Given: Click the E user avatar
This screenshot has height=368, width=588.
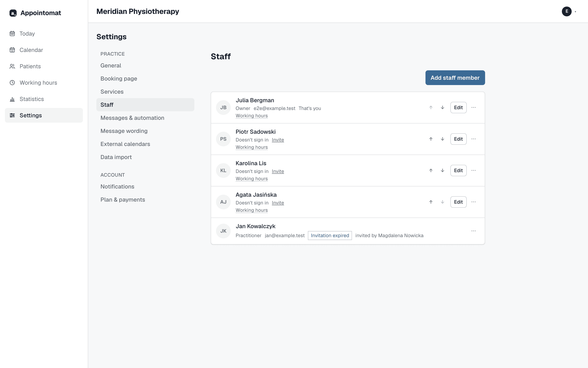Looking at the screenshot, I should (567, 11).
